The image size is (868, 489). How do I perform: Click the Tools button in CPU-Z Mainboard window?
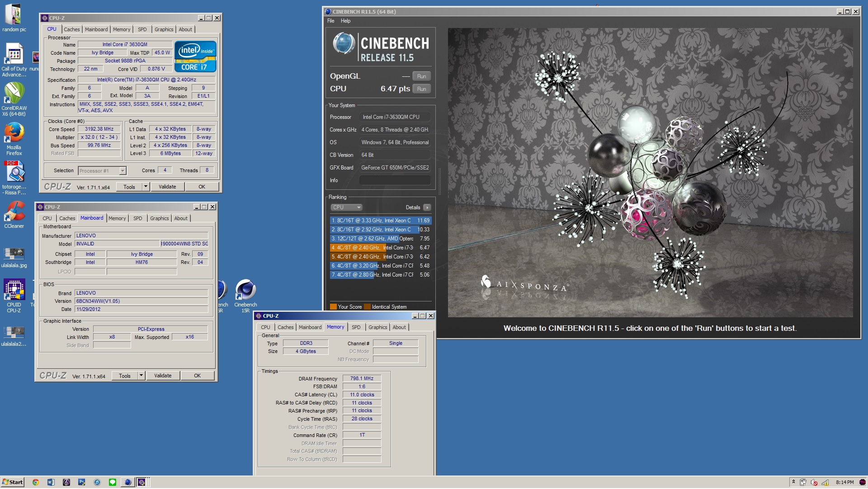point(125,376)
